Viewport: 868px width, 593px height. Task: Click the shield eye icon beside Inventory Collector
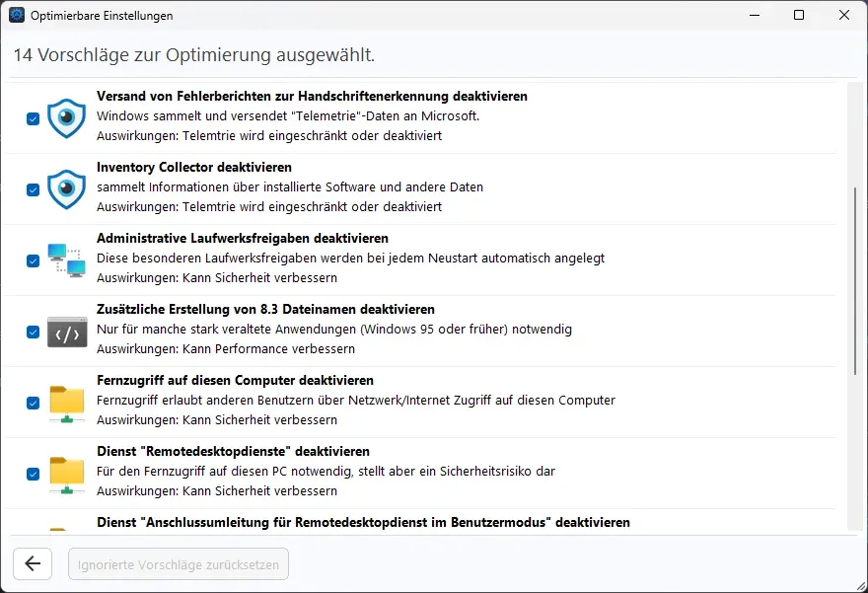click(x=66, y=188)
